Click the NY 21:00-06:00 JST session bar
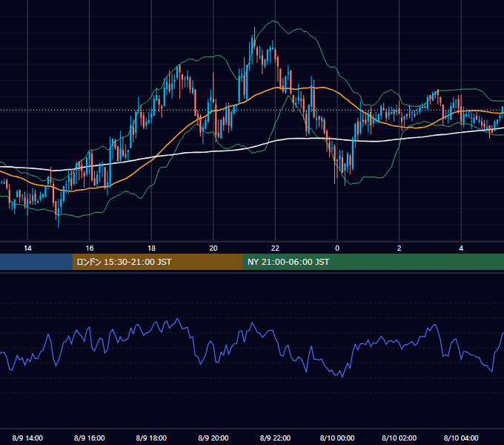This screenshot has height=445, width=504. 373,262
